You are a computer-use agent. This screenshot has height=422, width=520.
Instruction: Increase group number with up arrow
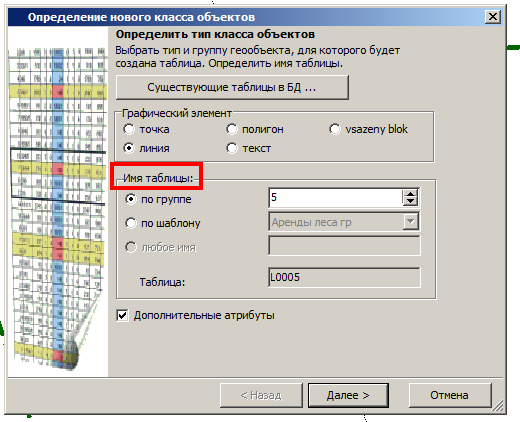click(410, 194)
